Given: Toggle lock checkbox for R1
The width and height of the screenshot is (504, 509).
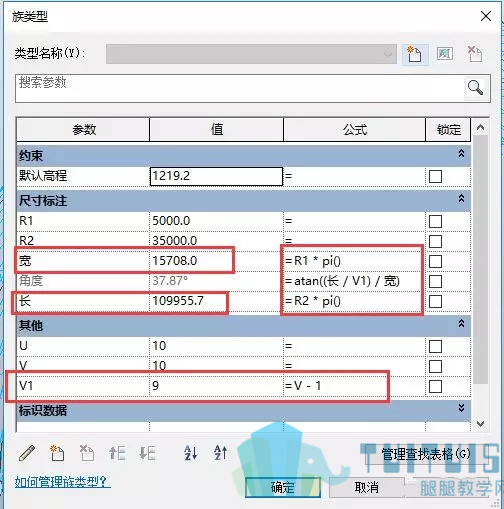Looking at the screenshot, I should tap(435, 221).
